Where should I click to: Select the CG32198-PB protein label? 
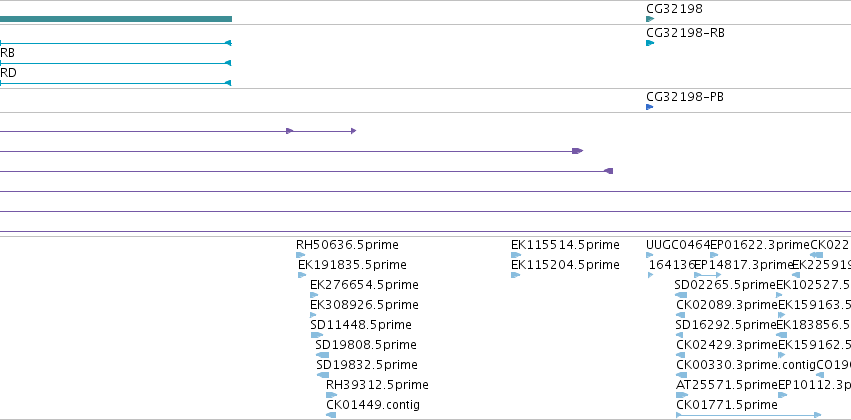684,97
